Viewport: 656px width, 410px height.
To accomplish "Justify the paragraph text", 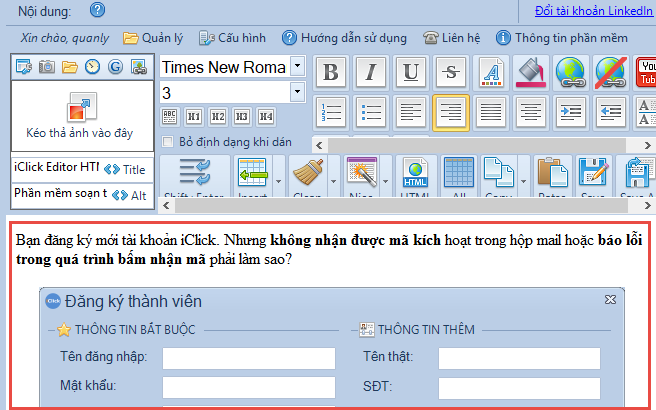I will [491, 113].
